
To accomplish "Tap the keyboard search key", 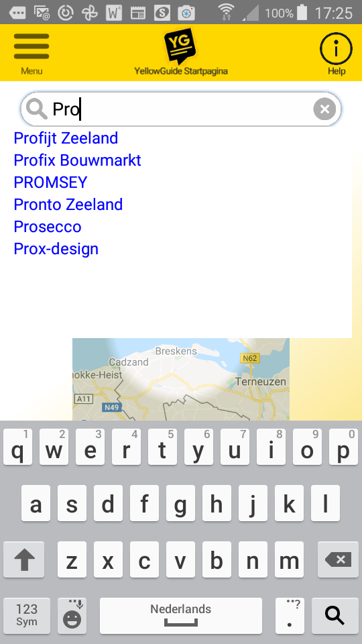I will tap(335, 616).
